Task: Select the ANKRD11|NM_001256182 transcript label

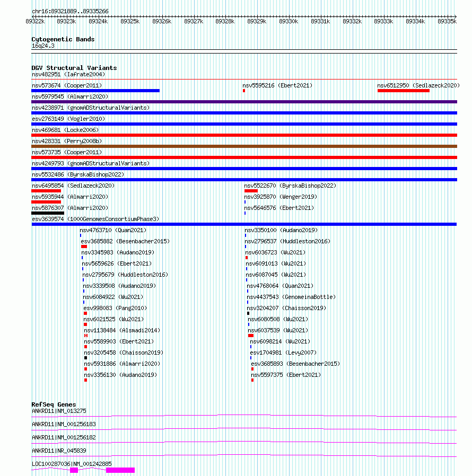Action: pyautogui.click(x=64, y=437)
